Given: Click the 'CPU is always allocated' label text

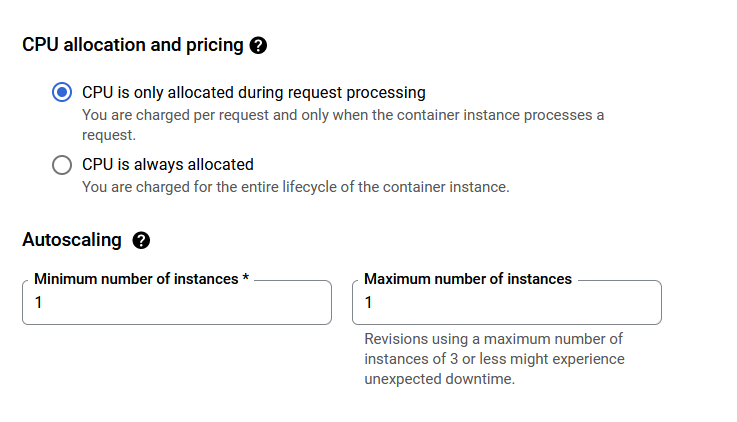Looking at the screenshot, I should click(x=168, y=164).
